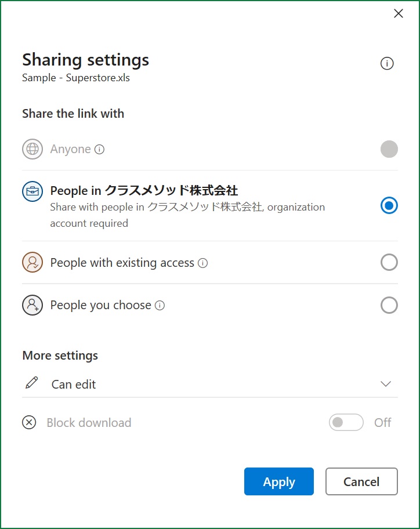420x529 pixels.
Task: Click the Block download circle-x icon
Action: 29,422
